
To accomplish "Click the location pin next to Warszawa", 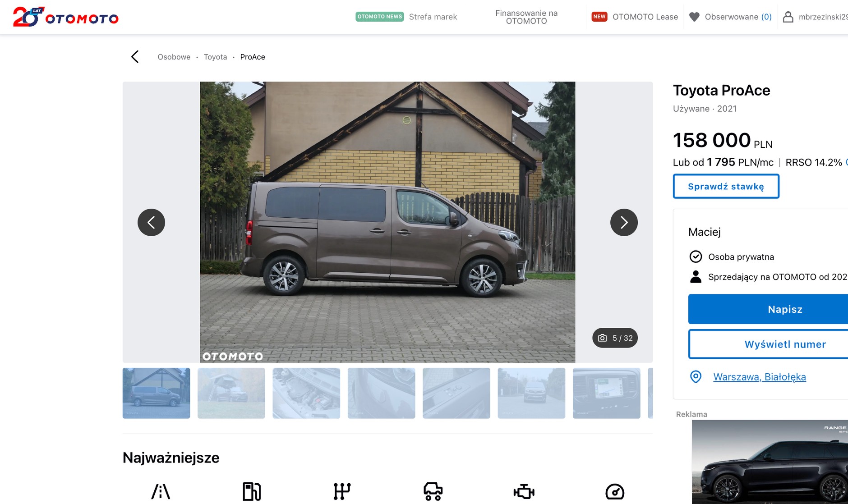I will coord(695,376).
